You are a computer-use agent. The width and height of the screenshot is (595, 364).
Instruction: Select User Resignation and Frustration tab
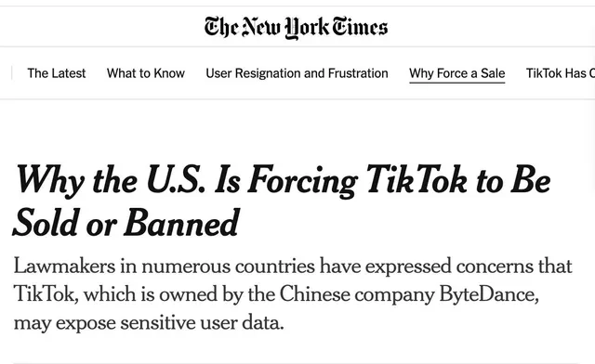tap(297, 73)
